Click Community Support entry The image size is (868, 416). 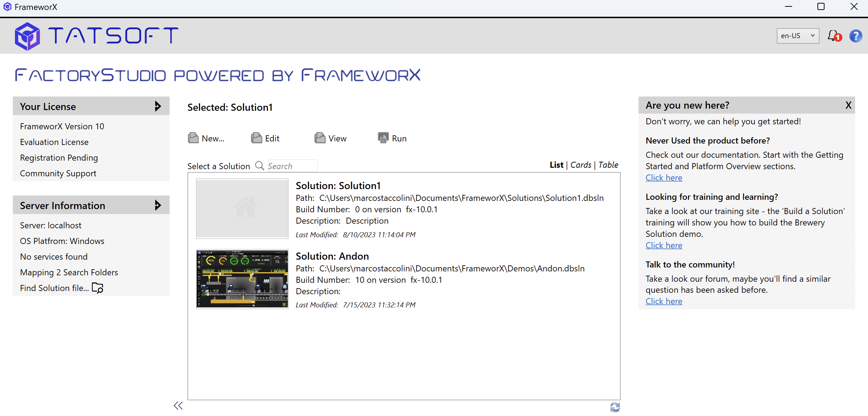(x=58, y=173)
